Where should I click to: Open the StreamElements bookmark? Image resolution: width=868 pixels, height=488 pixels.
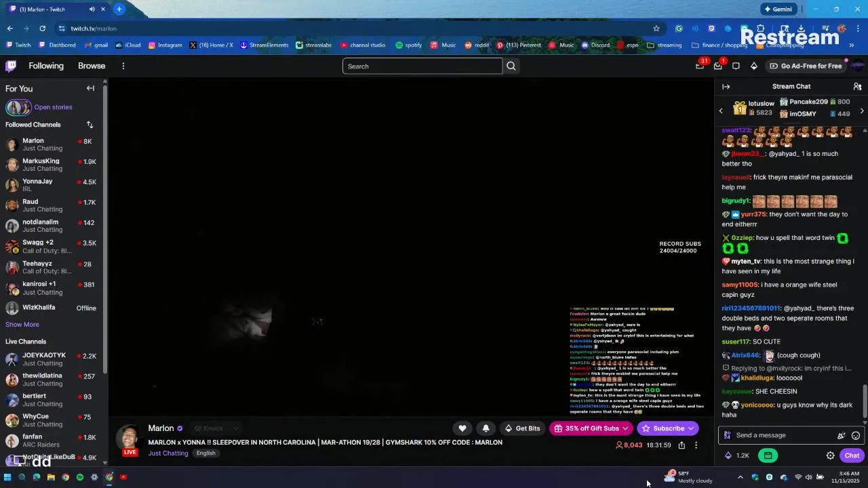pyautogui.click(x=264, y=45)
